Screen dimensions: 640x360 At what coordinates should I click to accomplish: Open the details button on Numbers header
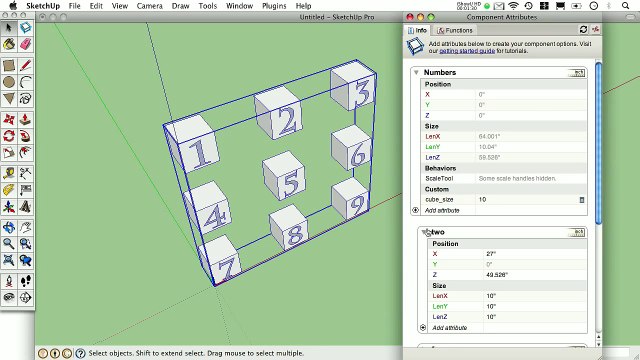coord(577,73)
